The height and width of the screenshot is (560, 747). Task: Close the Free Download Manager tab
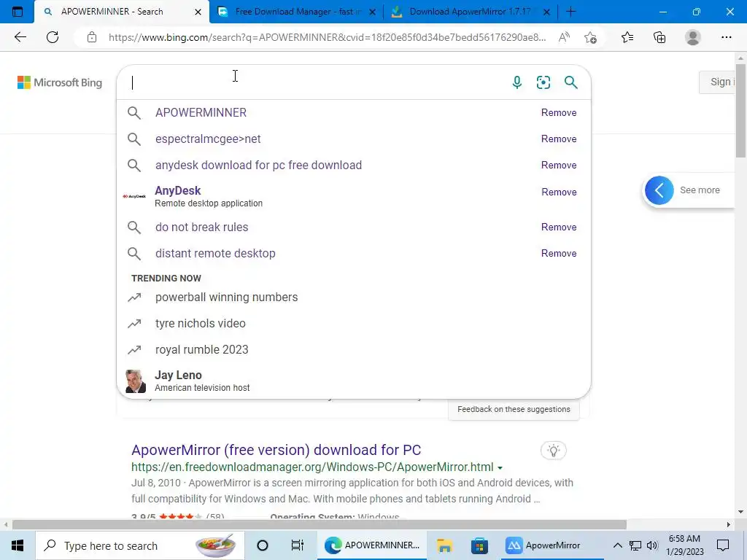coord(373,12)
